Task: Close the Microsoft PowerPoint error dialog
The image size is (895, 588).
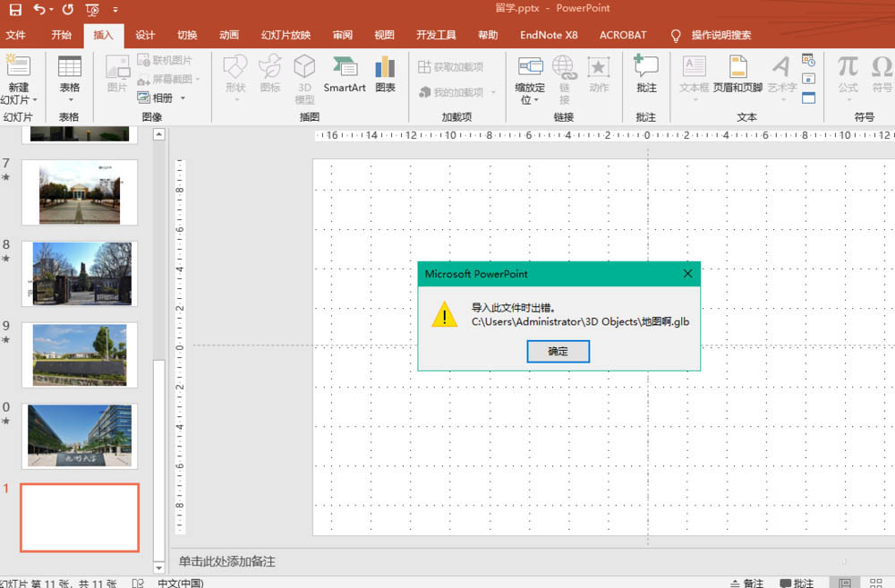Action: 687,274
